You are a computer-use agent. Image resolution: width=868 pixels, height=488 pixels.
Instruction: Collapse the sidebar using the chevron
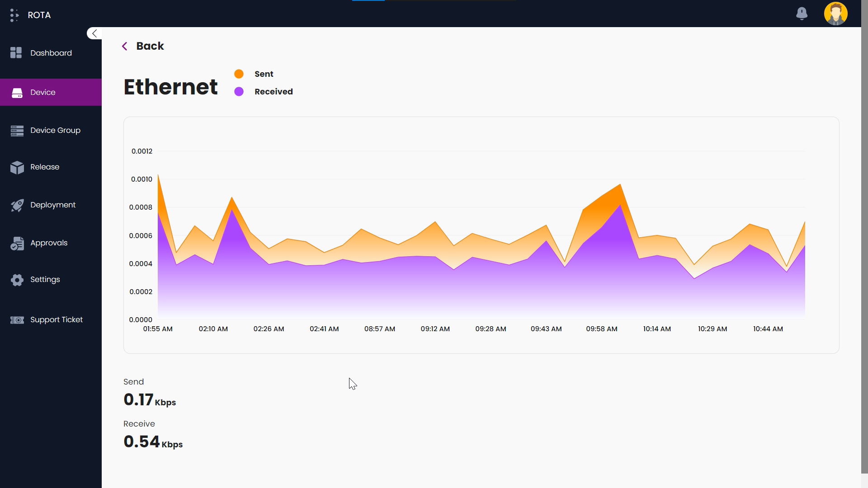pyautogui.click(x=94, y=33)
